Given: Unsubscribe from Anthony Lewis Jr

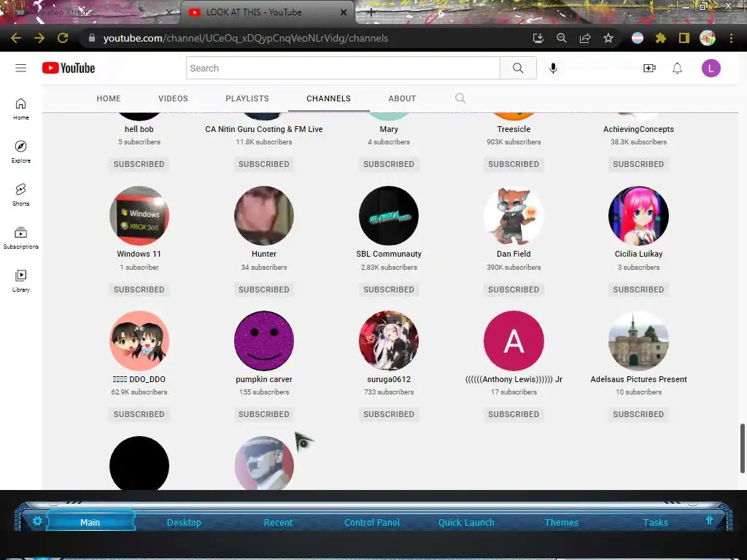Looking at the screenshot, I should click(x=514, y=414).
